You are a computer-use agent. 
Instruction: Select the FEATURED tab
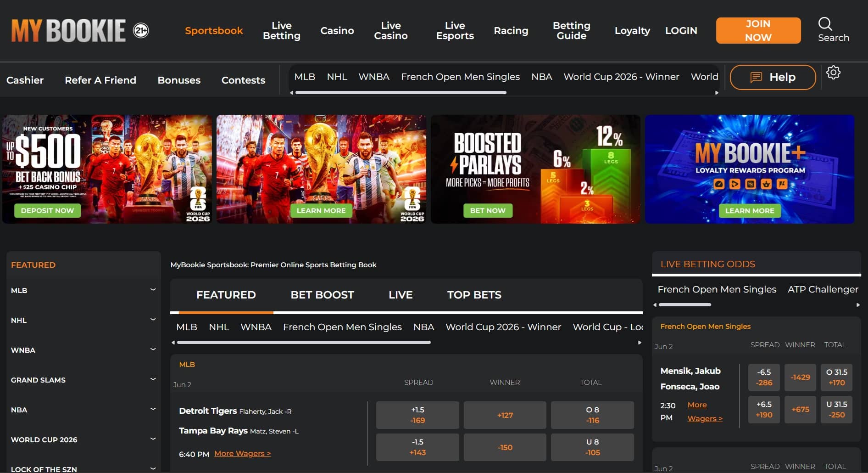[x=226, y=295]
